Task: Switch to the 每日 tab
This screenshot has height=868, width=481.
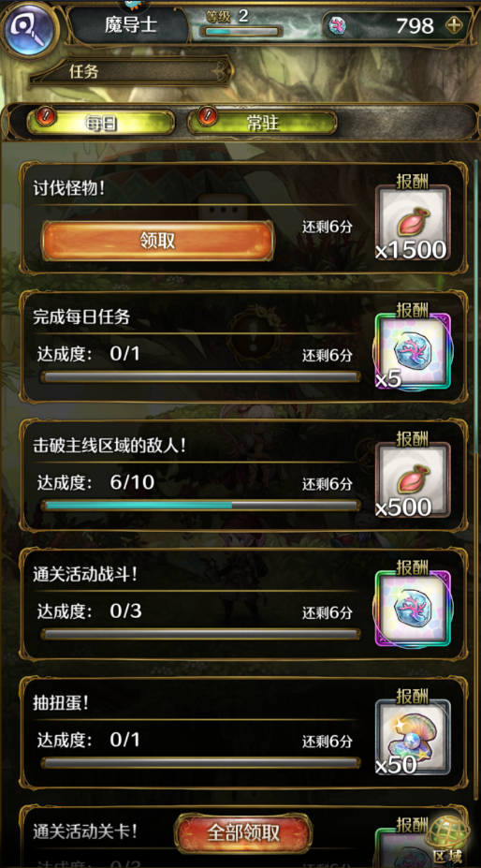Action: point(101,123)
